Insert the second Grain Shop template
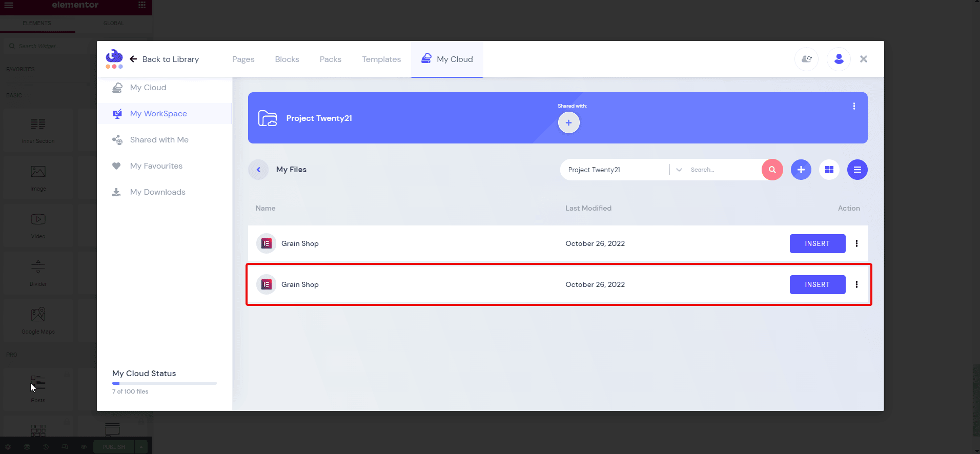The width and height of the screenshot is (980, 454). coord(818,285)
